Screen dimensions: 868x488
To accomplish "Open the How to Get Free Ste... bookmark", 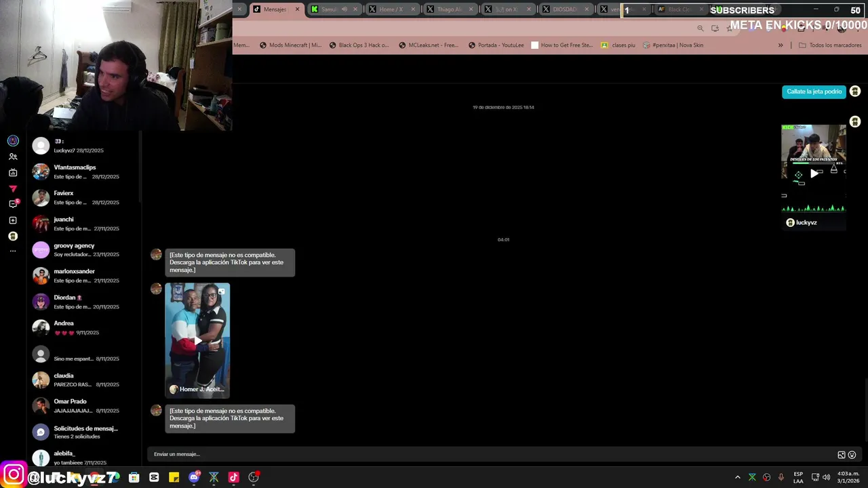I will pyautogui.click(x=562, y=45).
